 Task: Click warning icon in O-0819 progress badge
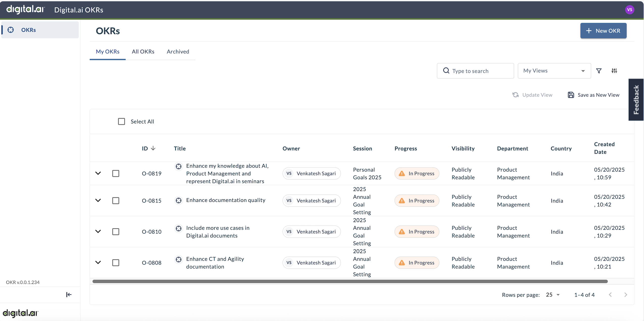(402, 173)
